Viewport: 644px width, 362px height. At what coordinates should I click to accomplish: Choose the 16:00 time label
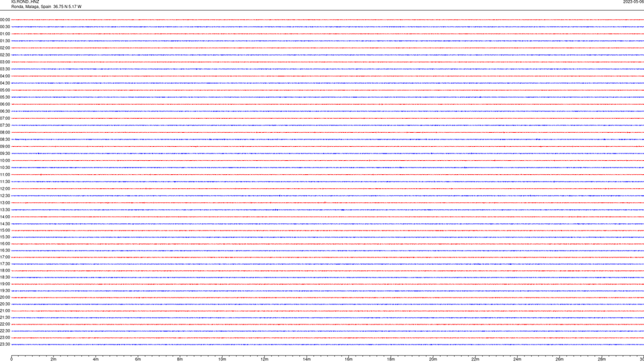point(5,244)
